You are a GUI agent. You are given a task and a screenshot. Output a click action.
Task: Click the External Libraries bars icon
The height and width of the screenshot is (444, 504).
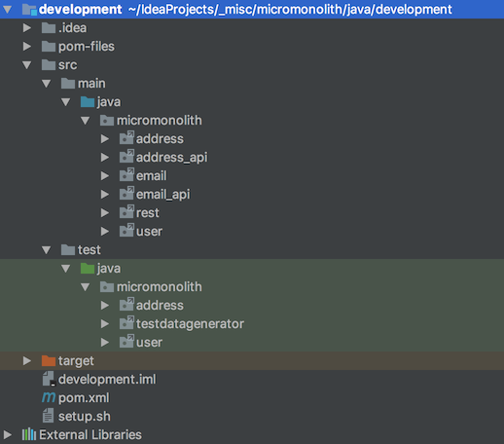(29, 434)
